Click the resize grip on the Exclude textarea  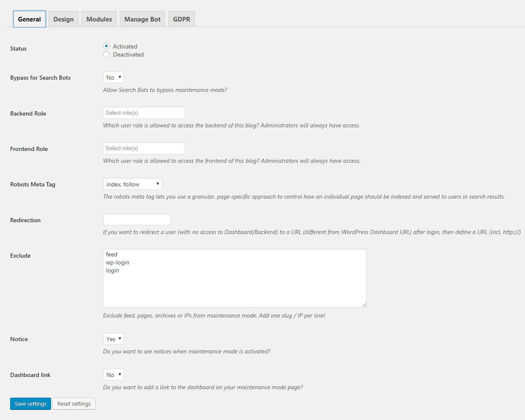point(364,304)
